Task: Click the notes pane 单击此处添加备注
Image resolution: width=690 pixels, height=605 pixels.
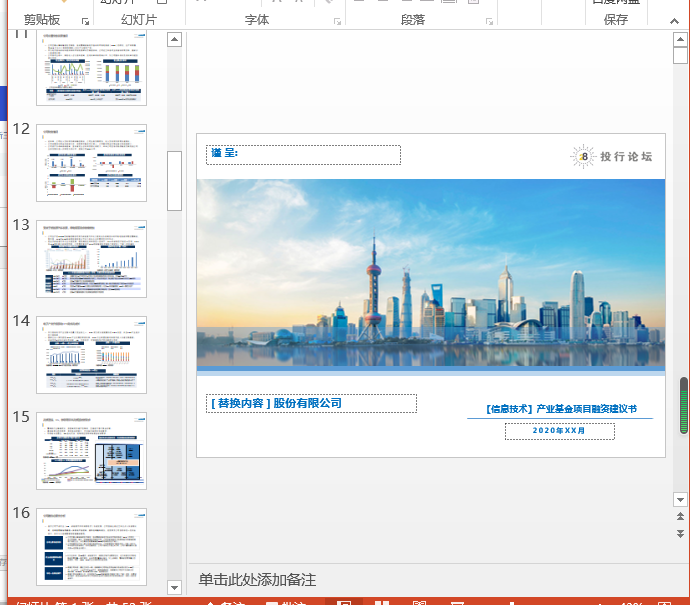Action: pyautogui.click(x=257, y=579)
